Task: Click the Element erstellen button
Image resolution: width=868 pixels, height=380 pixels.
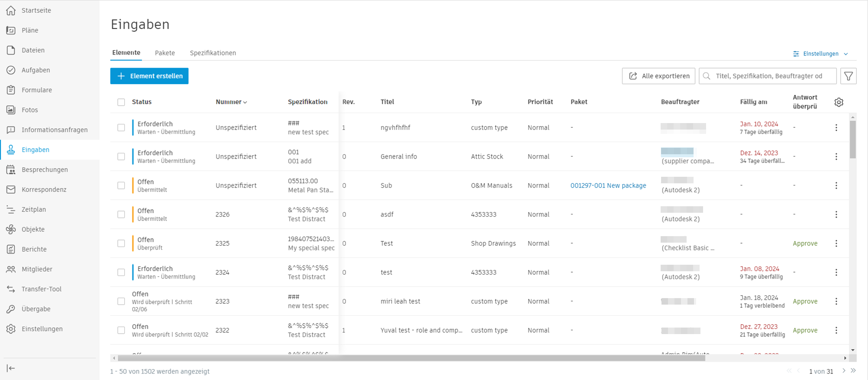Action: (x=149, y=76)
